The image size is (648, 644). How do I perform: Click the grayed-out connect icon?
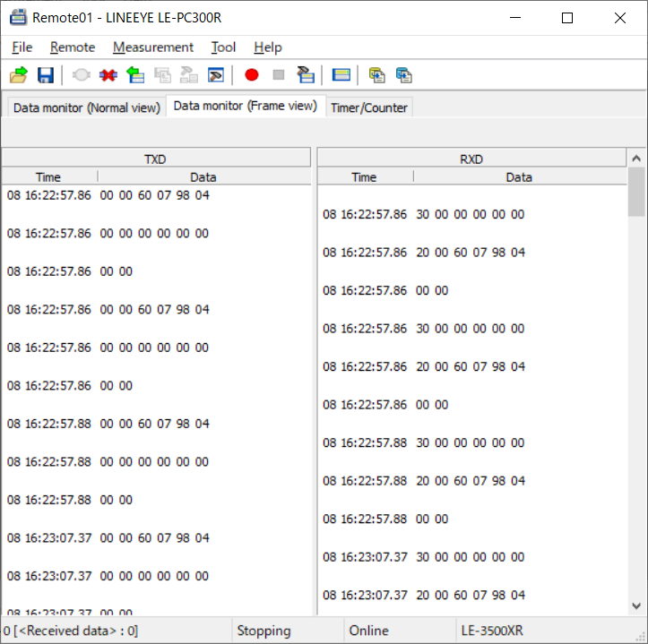(x=81, y=75)
